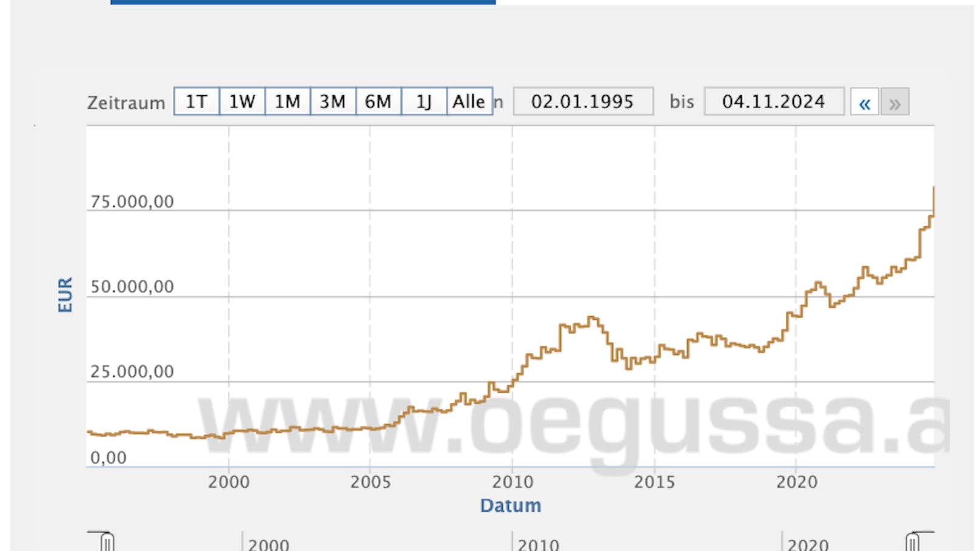Click the price line peak near 2024
This screenshot has width=980, height=551.
[933, 188]
